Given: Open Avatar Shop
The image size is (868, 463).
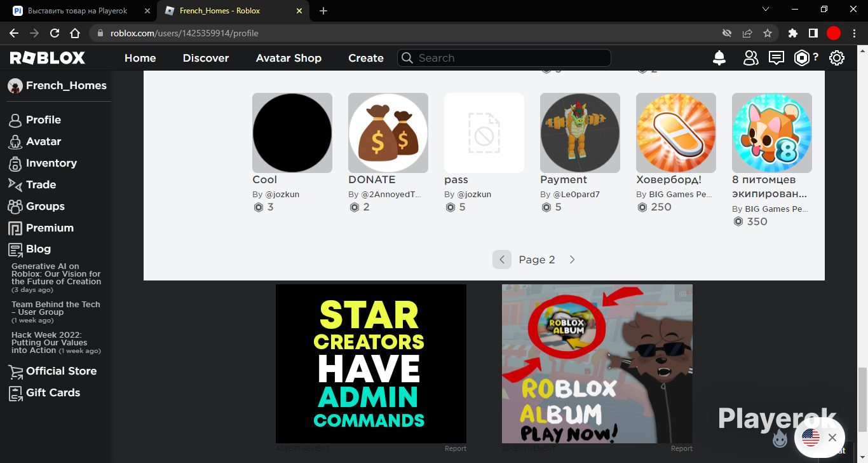Looking at the screenshot, I should pos(288,58).
